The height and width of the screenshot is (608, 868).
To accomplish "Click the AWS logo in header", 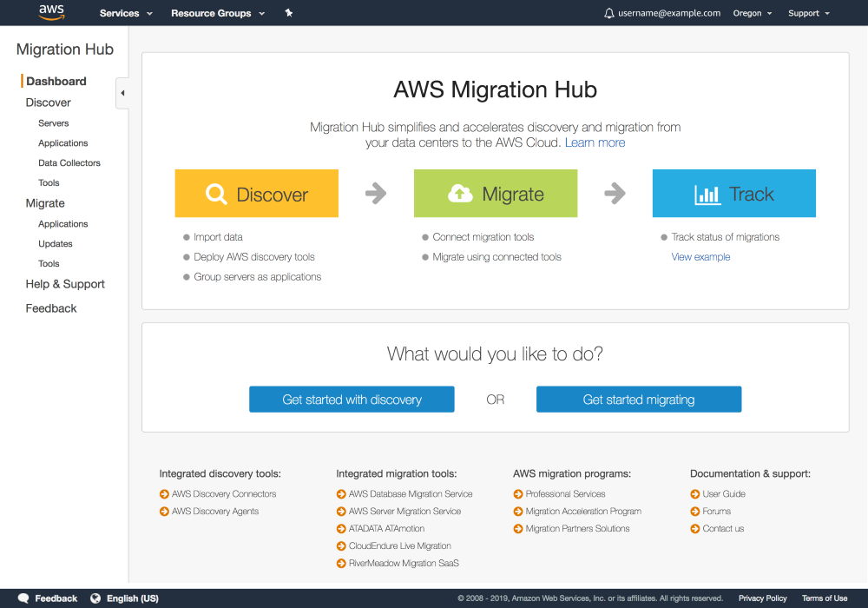I will (51, 12).
